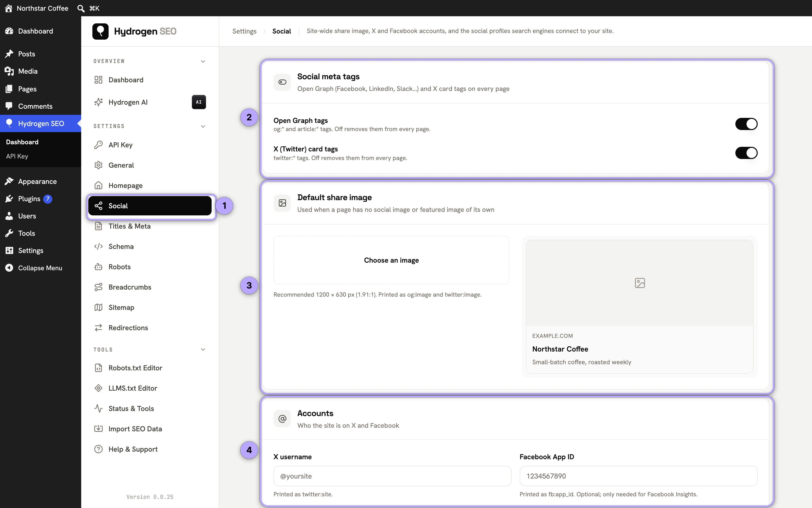
Task: Focus the X username input field
Action: tap(392, 476)
